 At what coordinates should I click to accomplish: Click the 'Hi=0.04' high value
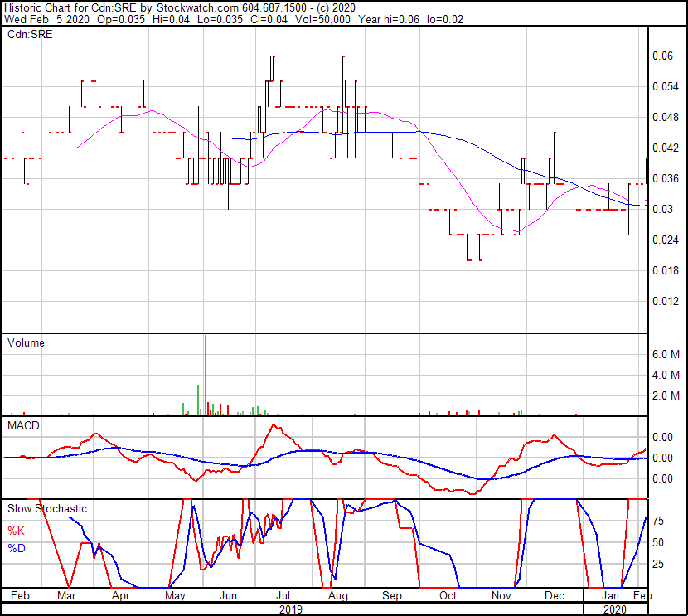171,19
